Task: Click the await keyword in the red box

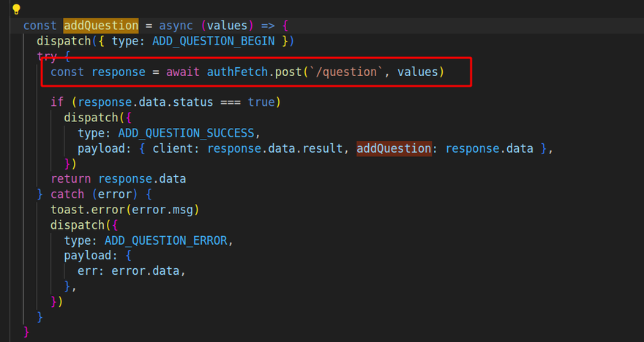Action: [183, 72]
